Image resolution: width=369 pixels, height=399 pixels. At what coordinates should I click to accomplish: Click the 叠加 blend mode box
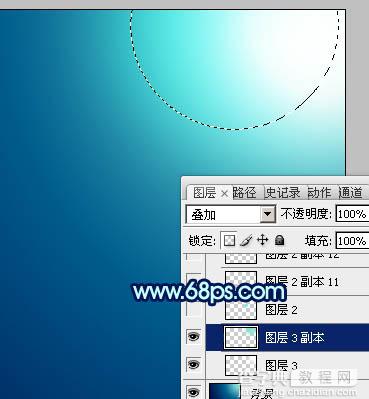(x=231, y=214)
